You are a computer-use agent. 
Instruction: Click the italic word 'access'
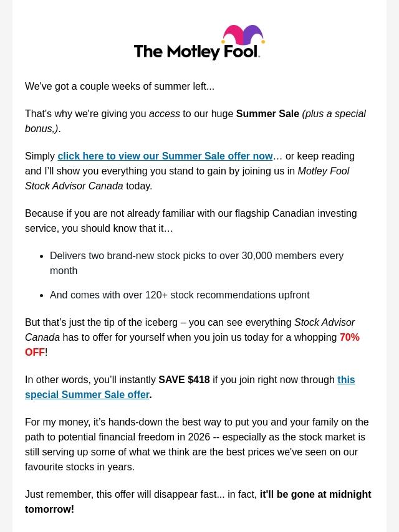165,113
